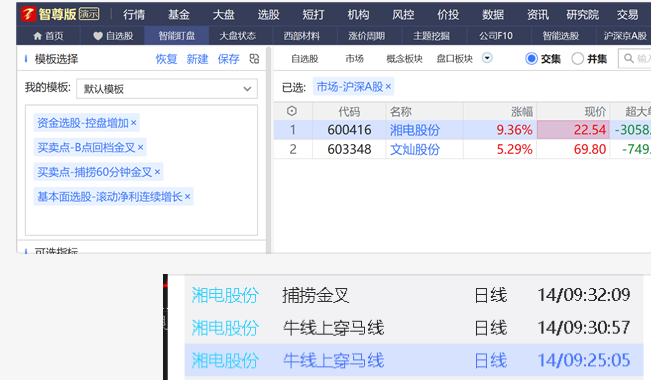
Task: Click the 22.54 price cell
Action: click(573, 130)
